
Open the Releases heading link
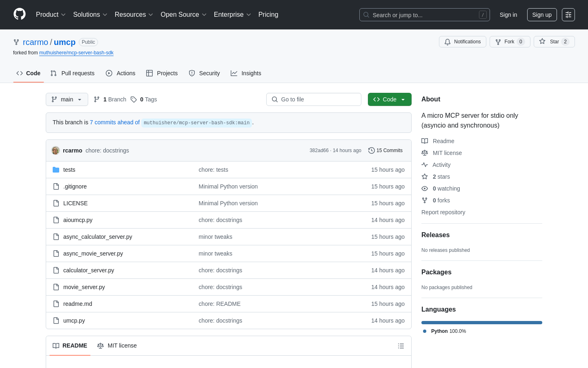[x=435, y=235]
